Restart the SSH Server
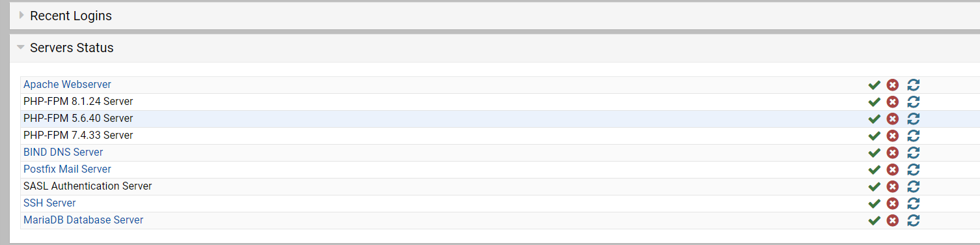 click(x=914, y=203)
